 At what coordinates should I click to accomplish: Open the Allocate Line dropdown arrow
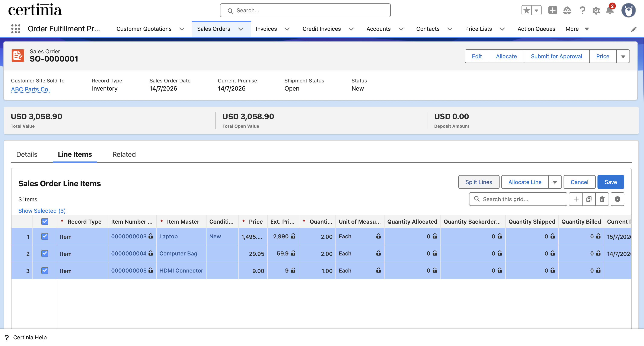point(555,182)
